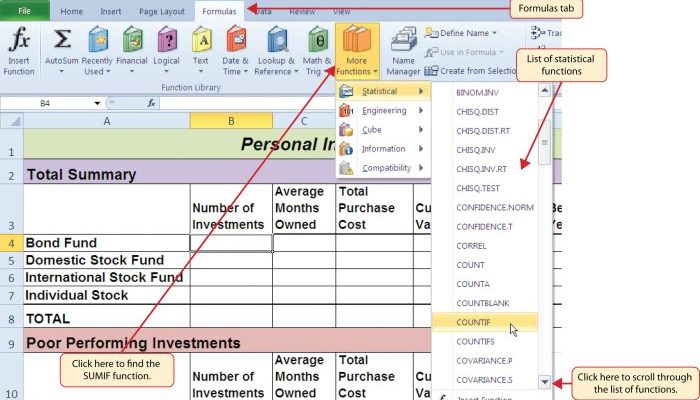
Task: Click the Individual Stock cell
Action: (x=107, y=295)
